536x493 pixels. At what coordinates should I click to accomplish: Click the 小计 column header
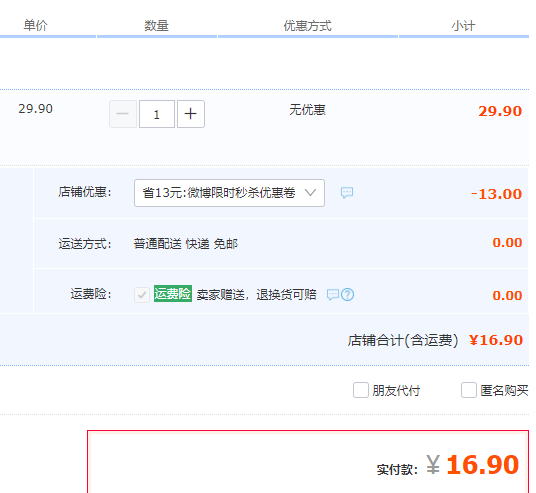(464, 26)
